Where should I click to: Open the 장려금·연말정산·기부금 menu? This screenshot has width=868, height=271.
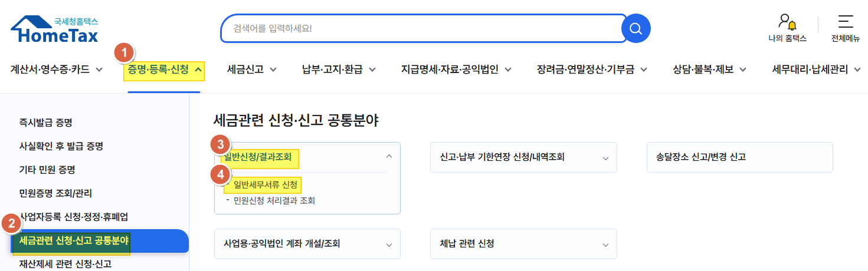tap(592, 70)
